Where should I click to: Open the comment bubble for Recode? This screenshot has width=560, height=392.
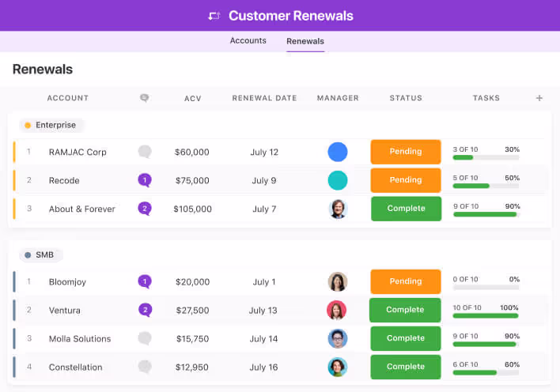(x=144, y=180)
